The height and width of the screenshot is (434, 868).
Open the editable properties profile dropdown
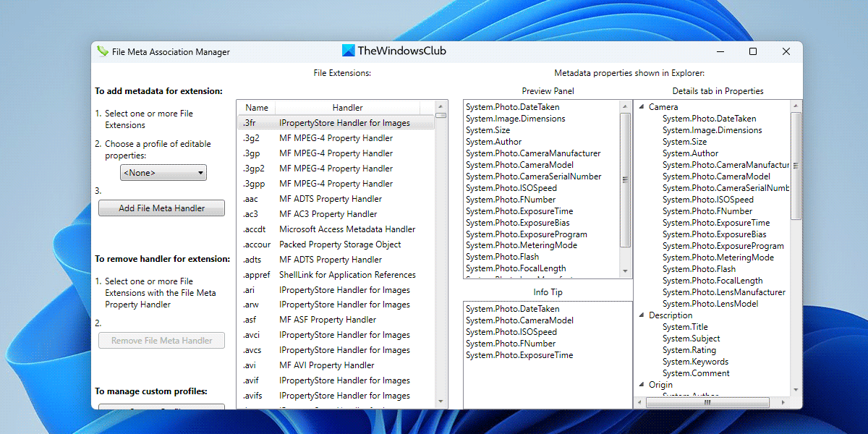163,173
